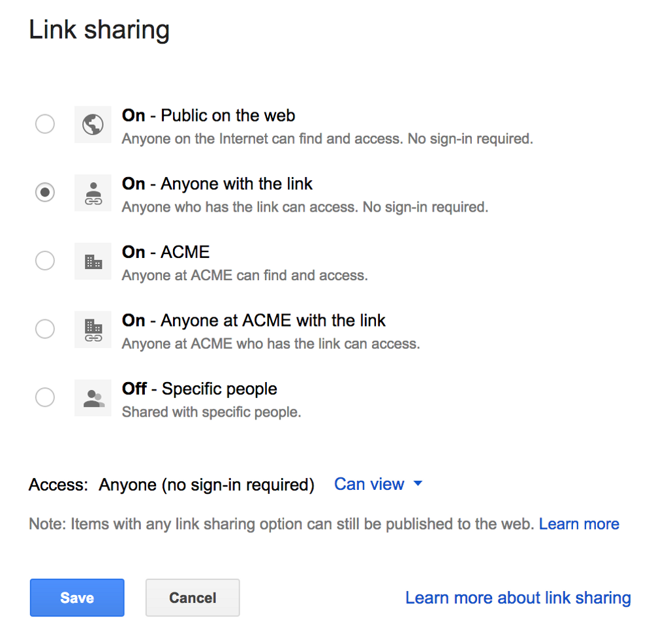The height and width of the screenshot is (644, 652).
Task: Select the Public on the web radio button
Action: pyautogui.click(x=45, y=124)
